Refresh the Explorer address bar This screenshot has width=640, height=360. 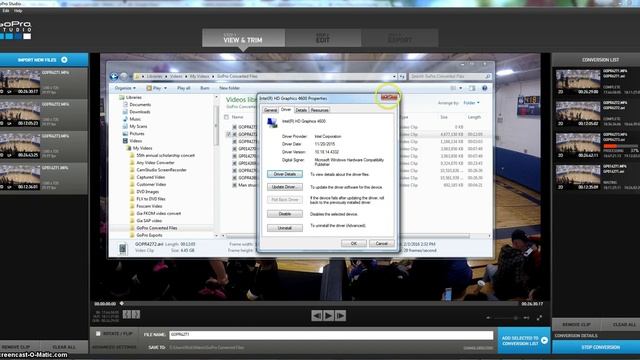point(402,76)
